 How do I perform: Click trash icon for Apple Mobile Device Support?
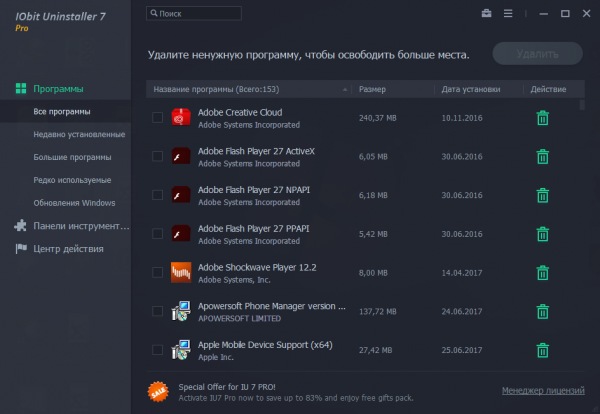coord(542,350)
